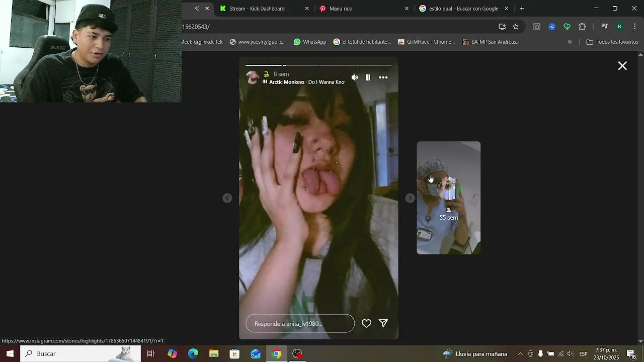Open the volume control in the tray

coord(570,353)
